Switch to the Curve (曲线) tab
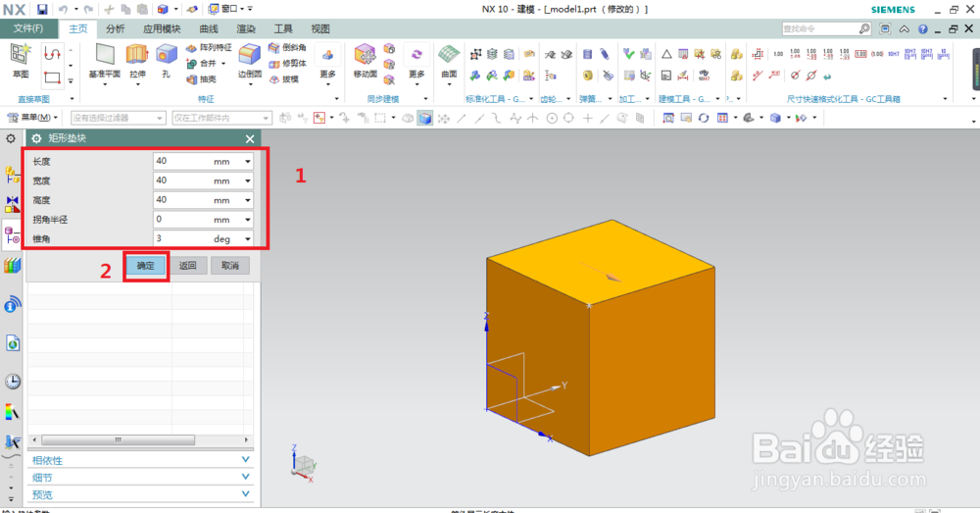 (208, 28)
